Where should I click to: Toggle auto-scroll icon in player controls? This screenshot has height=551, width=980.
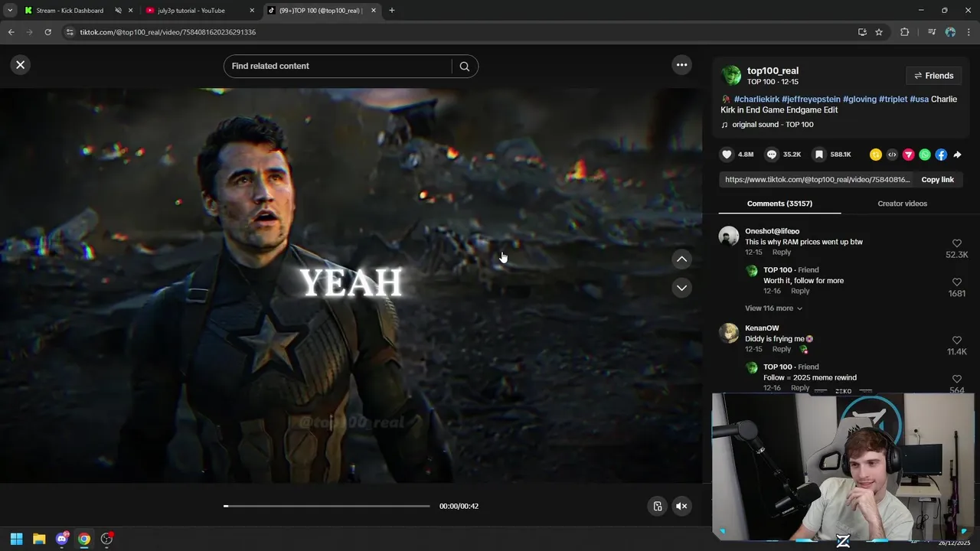click(x=657, y=506)
